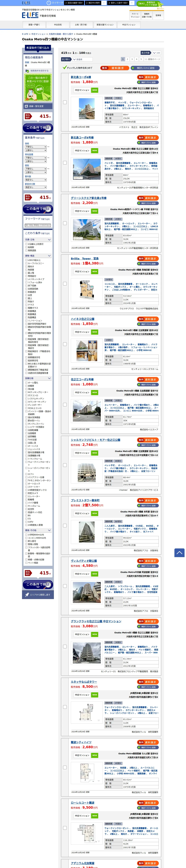Check the ペット相談 filter
The width and height of the screenshot is (186, 868).
(x=27, y=563)
